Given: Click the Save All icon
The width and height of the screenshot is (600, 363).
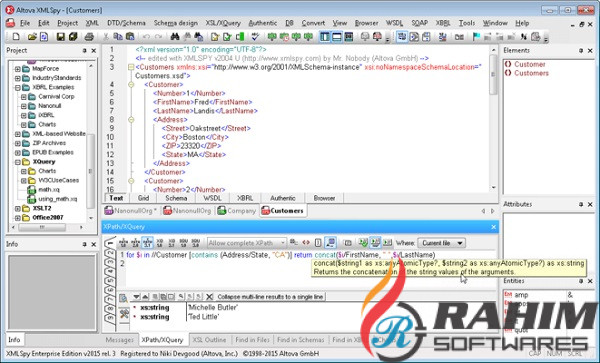Looking at the screenshot, I should click(x=73, y=37).
